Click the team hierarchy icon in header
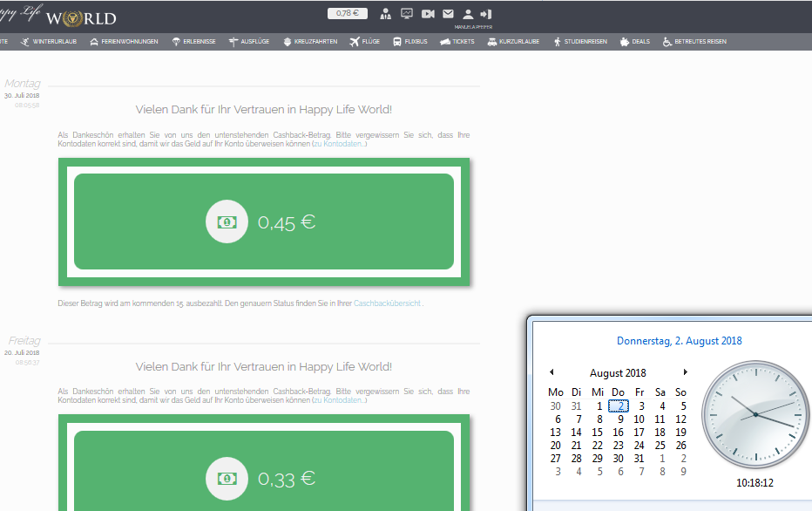The image size is (812, 511). pos(386,14)
